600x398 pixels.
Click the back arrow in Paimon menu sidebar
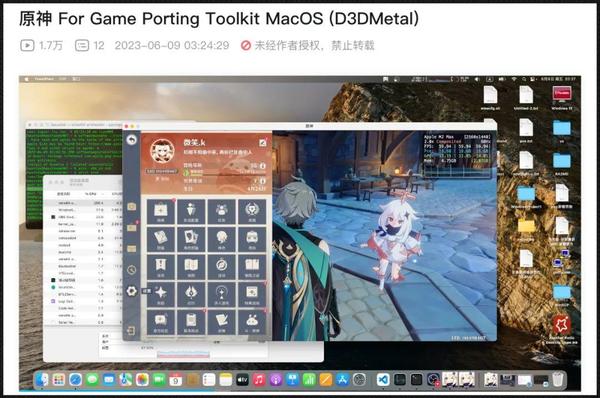click(132, 140)
